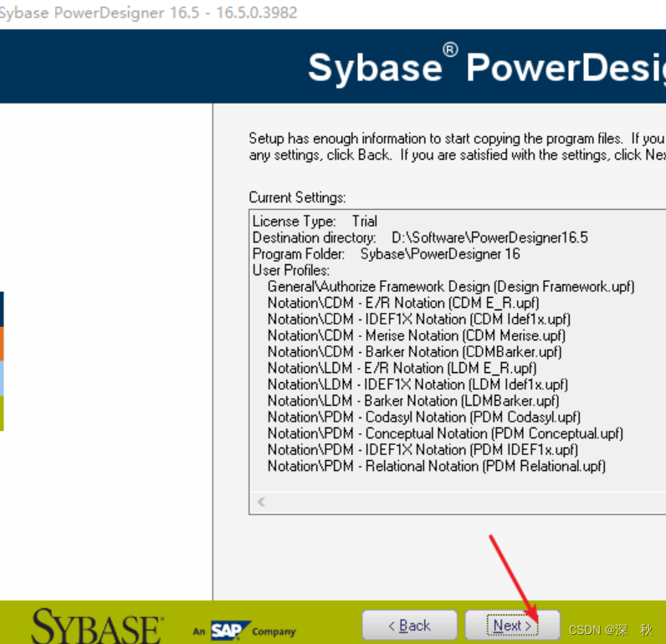Select Notation\LDM - E/R Notation line
Viewport: 666px width, 644px height.
coord(402,368)
